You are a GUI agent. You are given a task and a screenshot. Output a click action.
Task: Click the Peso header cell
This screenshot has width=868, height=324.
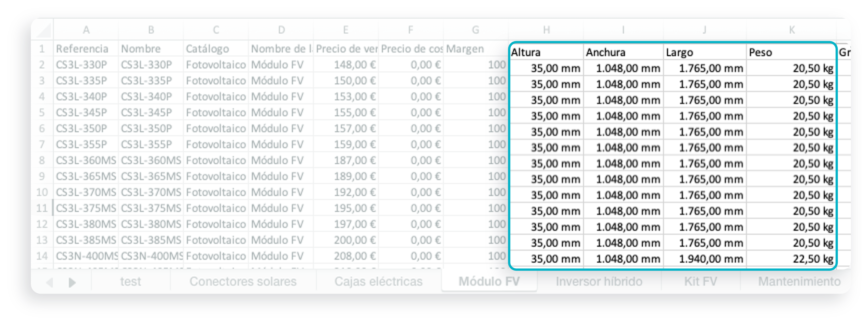coord(791,52)
